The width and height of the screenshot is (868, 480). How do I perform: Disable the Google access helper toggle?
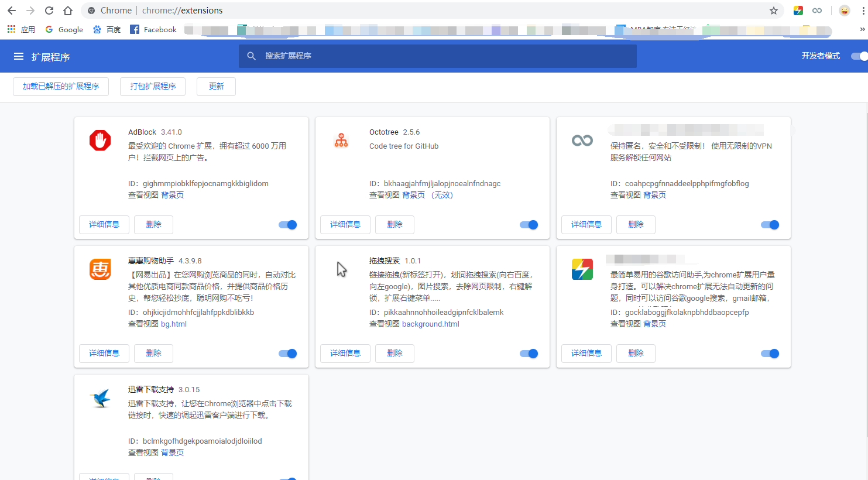(770, 354)
